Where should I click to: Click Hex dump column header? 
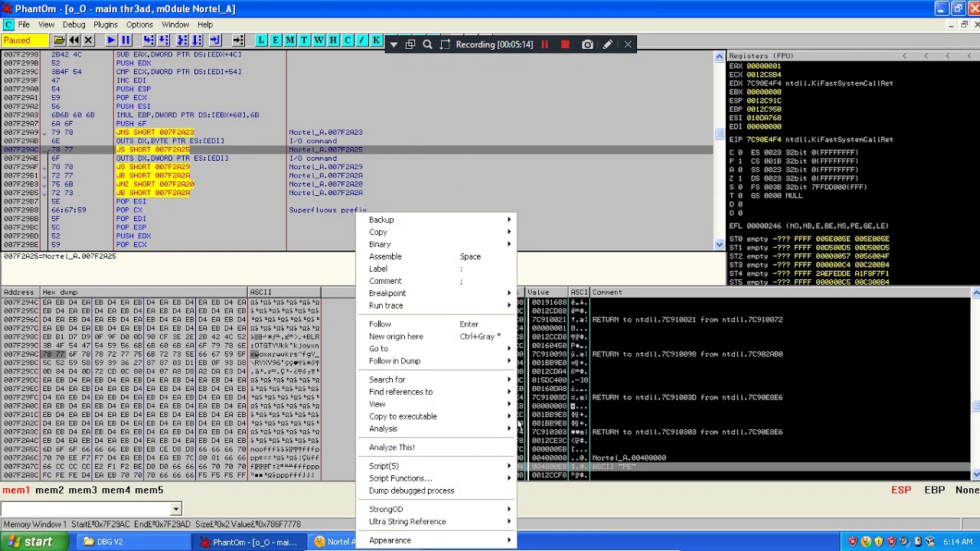click(x=144, y=292)
